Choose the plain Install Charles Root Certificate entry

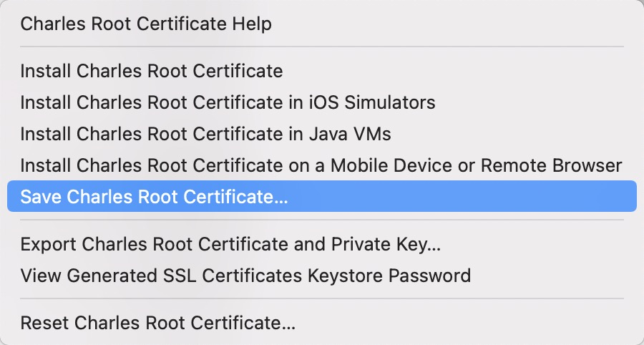pos(152,72)
